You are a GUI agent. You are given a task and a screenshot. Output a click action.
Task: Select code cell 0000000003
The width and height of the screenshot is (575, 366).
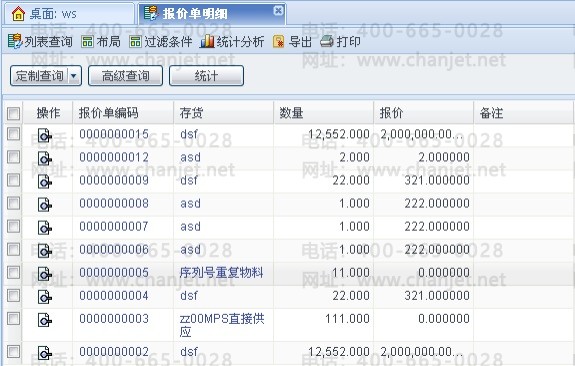[114, 318]
